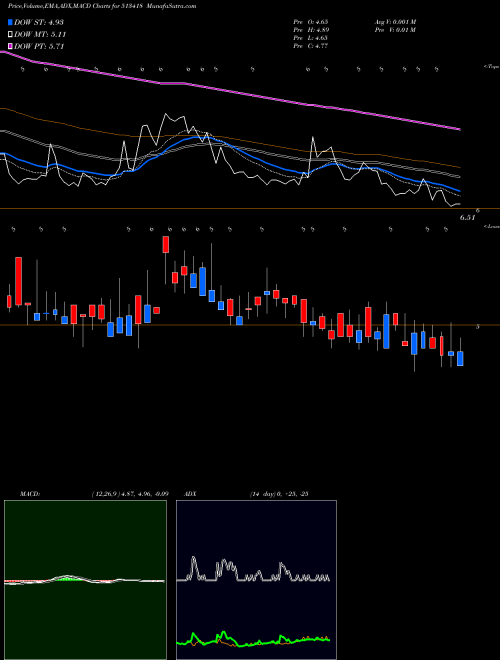
Task: Click the magenta DOW PT legend swatch
Action: 11,46
